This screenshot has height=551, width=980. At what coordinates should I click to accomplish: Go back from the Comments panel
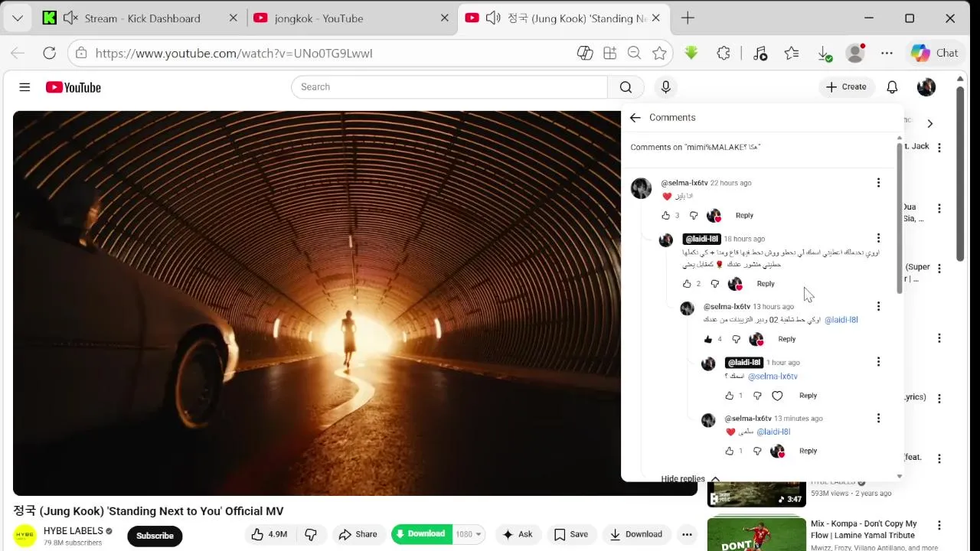pos(635,117)
